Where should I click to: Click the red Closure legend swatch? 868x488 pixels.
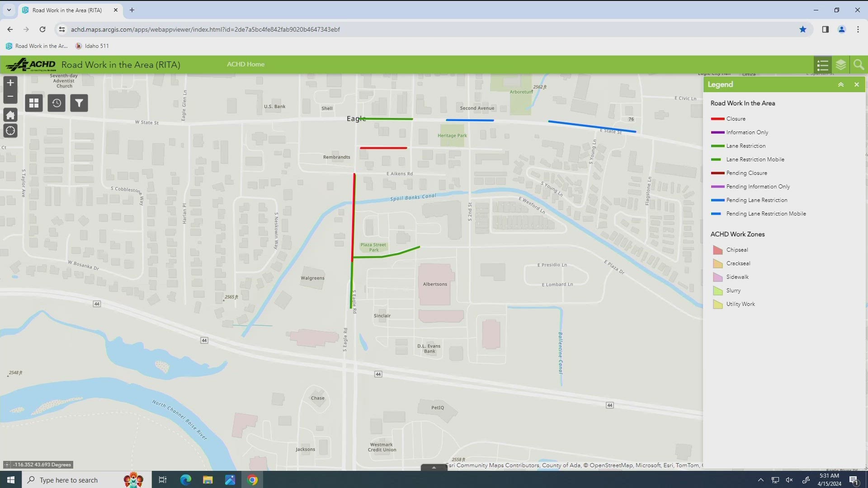click(x=717, y=119)
